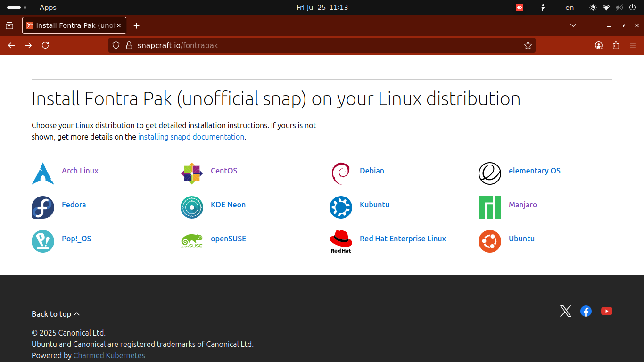The image size is (644, 362).
Task: Click the red tray icon in top bar
Action: click(520, 8)
